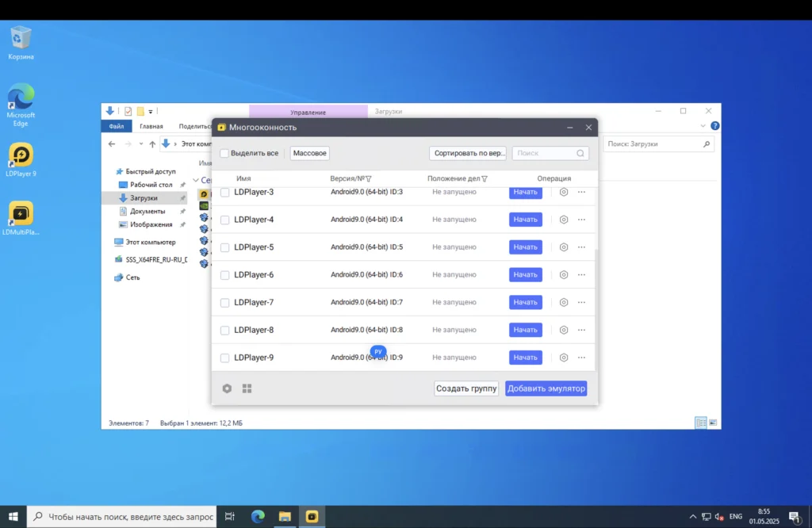Start LDPlayer-7 with its Начать button
Image resolution: width=812 pixels, height=528 pixels.
pyautogui.click(x=526, y=302)
